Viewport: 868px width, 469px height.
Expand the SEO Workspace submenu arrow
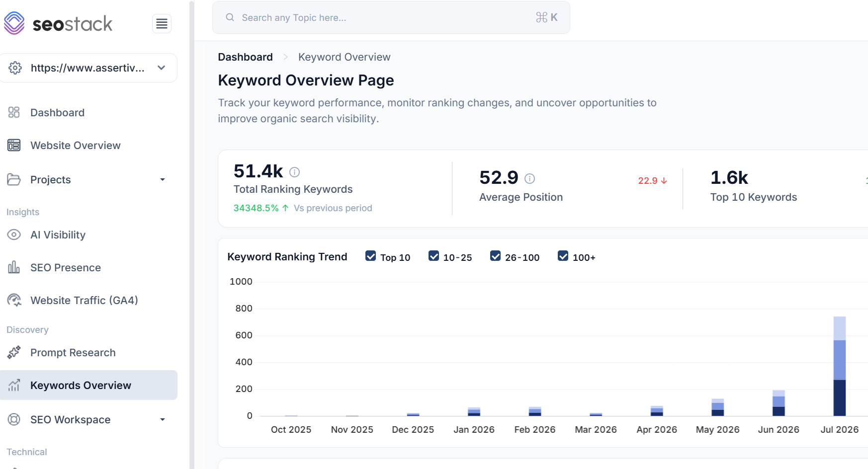[x=162, y=420]
